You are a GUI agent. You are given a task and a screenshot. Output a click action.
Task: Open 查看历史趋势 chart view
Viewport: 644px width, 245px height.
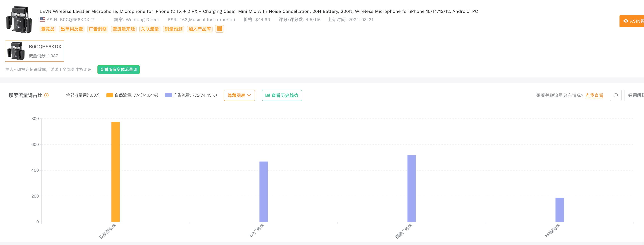pos(282,95)
